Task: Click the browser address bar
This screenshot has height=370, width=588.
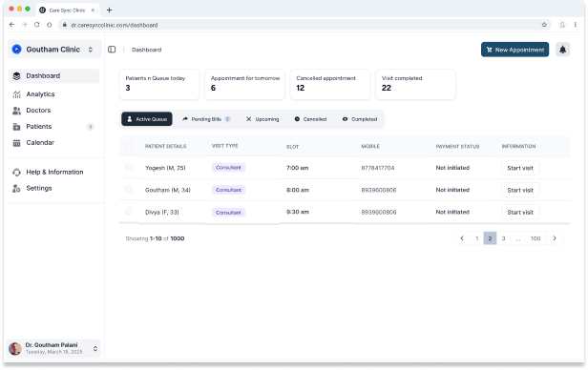Action: click(300, 25)
